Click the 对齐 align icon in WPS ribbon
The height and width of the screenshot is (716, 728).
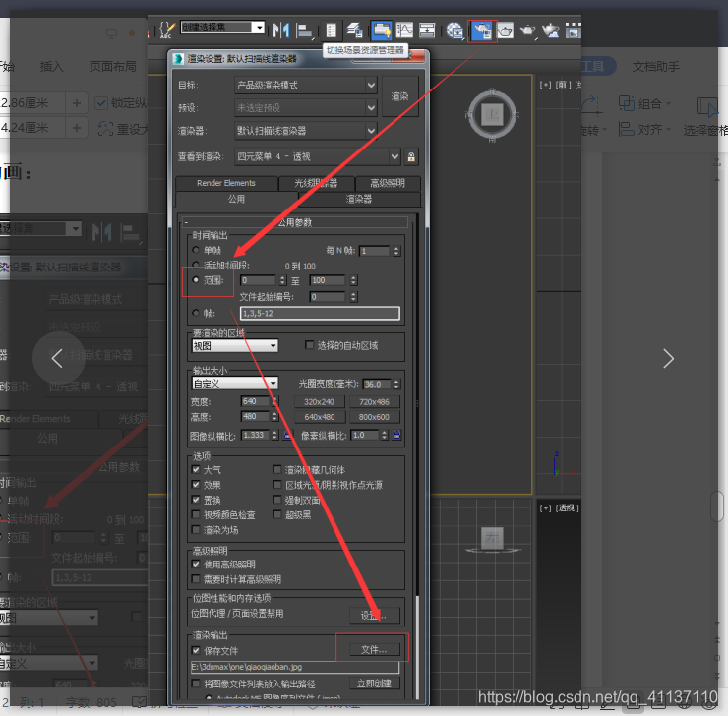[x=627, y=129]
